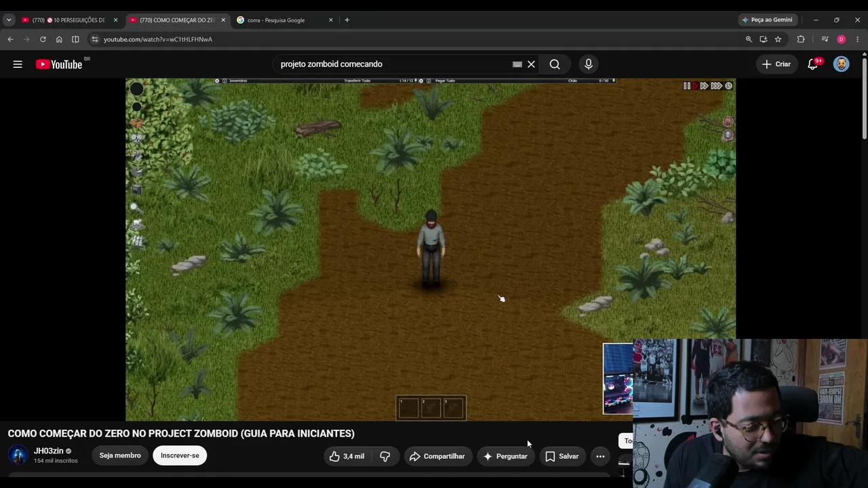This screenshot has height=488, width=868.
Task: Select the game's fast-forward speed icon
Action: pyautogui.click(x=705, y=86)
